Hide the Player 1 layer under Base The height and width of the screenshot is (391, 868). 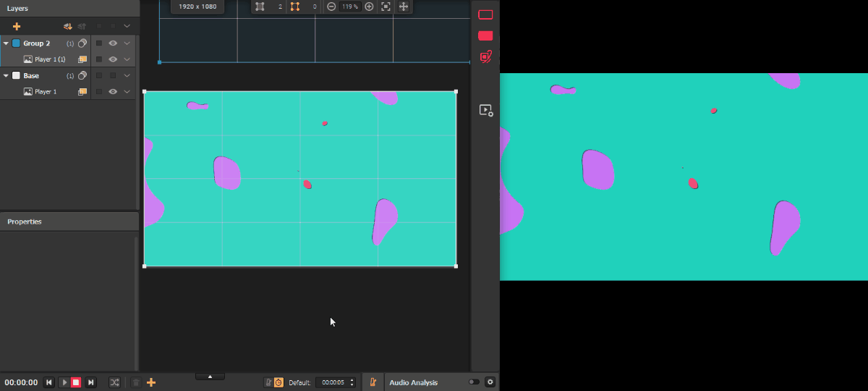point(113,92)
